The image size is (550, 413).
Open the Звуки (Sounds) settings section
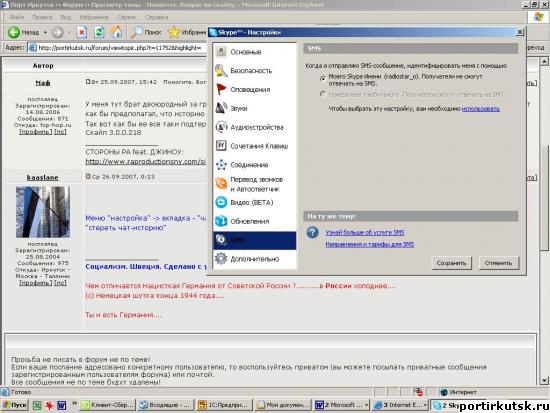pyautogui.click(x=254, y=108)
